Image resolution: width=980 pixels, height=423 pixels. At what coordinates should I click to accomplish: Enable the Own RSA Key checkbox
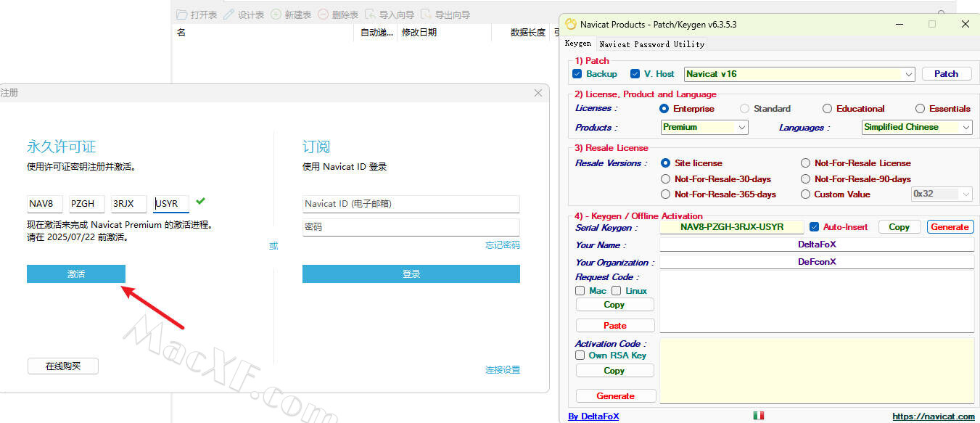pyautogui.click(x=580, y=356)
